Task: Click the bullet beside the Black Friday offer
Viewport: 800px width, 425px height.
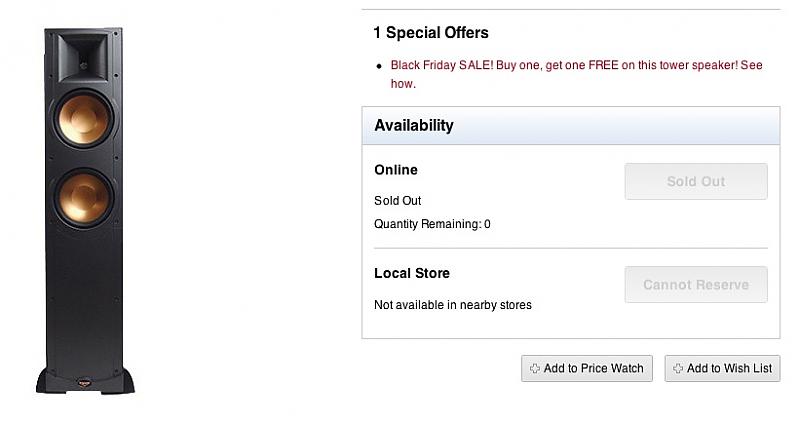Action: (x=379, y=66)
